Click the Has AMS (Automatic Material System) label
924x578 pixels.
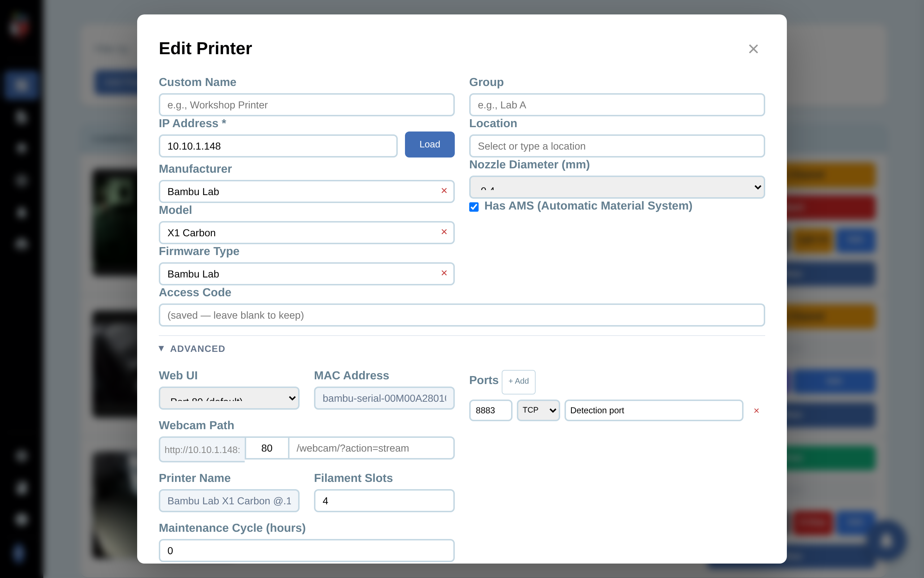point(588,206)
